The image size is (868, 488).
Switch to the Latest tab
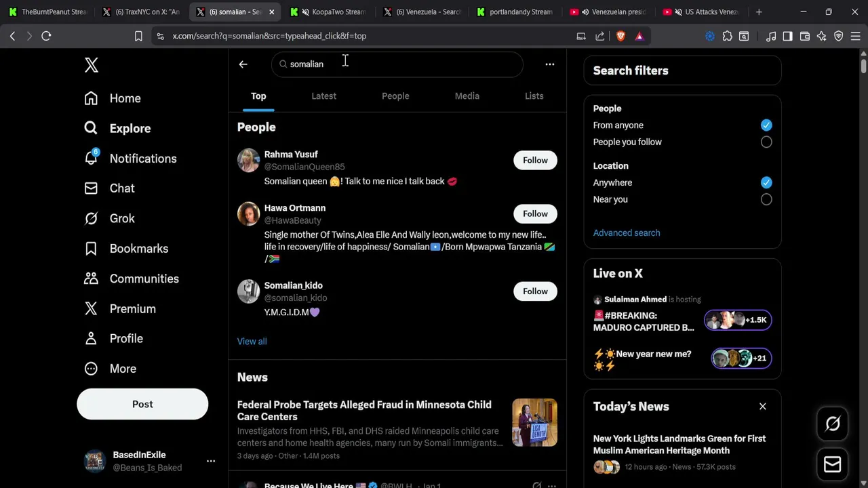pyautogui.click(x=323, y=96)
